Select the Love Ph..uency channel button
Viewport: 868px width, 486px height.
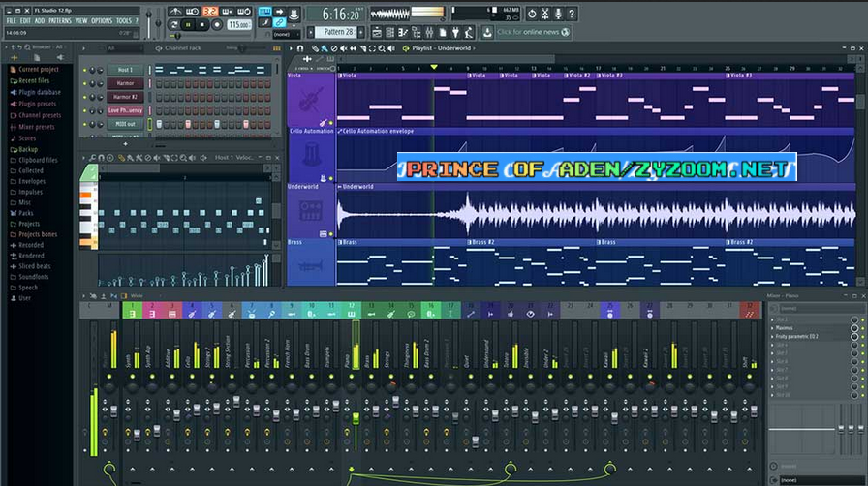[x=125, y=110]
